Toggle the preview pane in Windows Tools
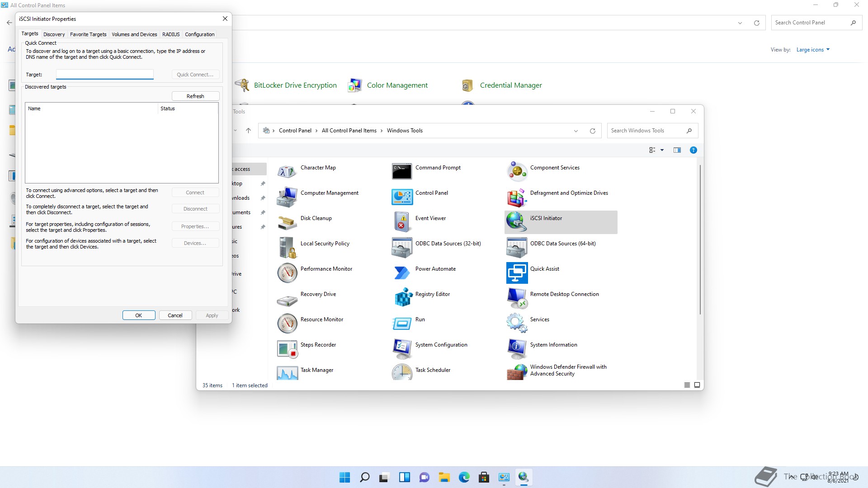 [677, 150]
